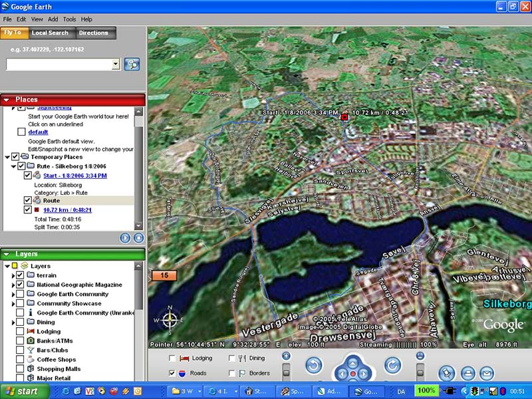Click the Fly To address input field
Viewport: 532px width, 399px height.
pyautogui.click(x=59, y=64)
